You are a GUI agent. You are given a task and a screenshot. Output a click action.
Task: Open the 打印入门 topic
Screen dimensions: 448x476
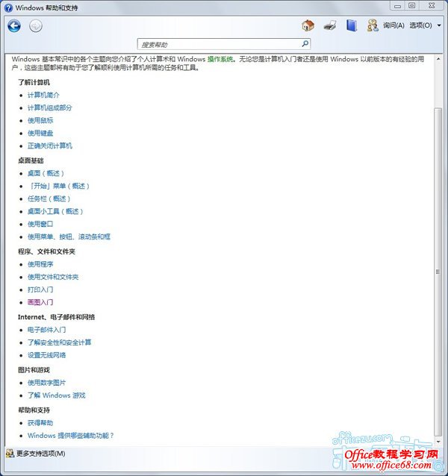pyautogui.click(x=40, y=290)
